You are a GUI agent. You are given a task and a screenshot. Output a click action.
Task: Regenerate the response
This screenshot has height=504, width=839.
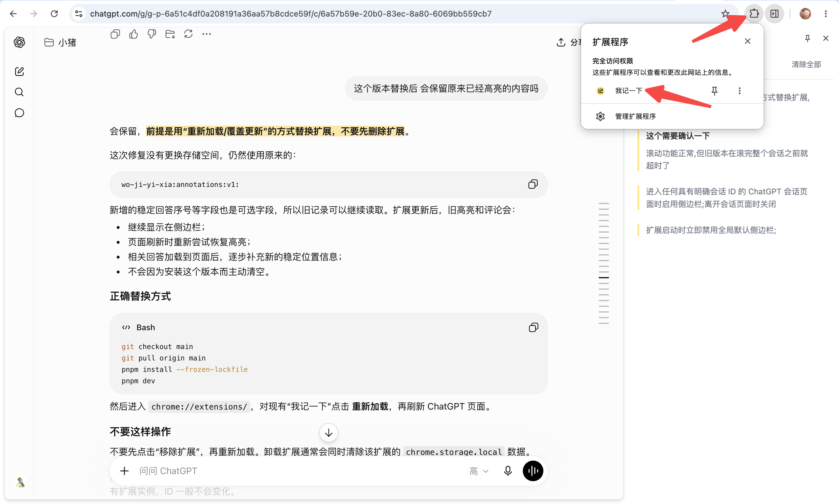click(188, 34)
